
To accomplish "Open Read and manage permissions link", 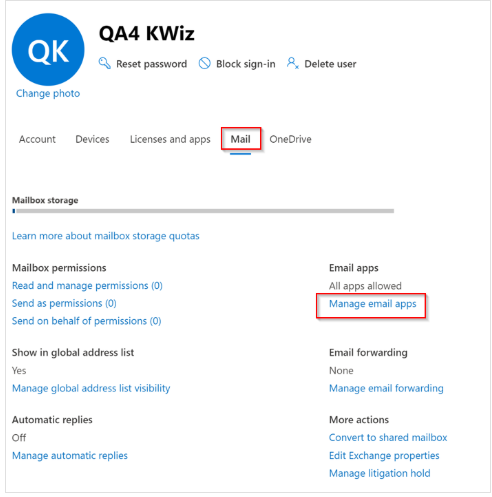I will pos(87,286).
